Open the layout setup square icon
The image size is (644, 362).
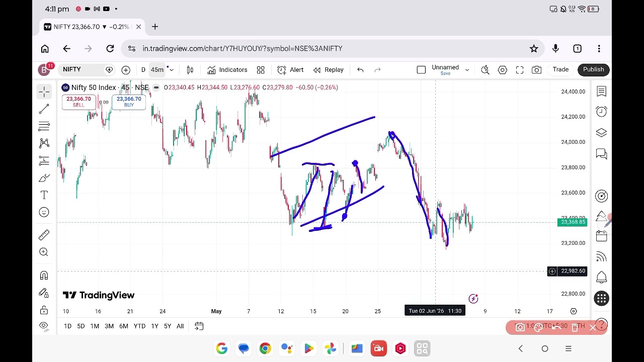tap(421, 70)
